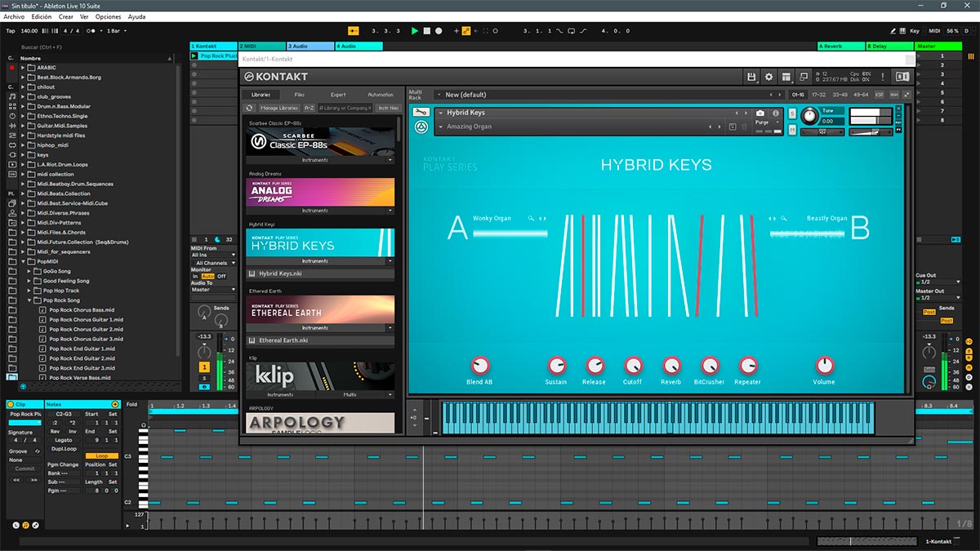The width and height of the screenshot is (980, 551).
Task: Click the Native Instruments logo under wrench
Action: click(421, 127)
